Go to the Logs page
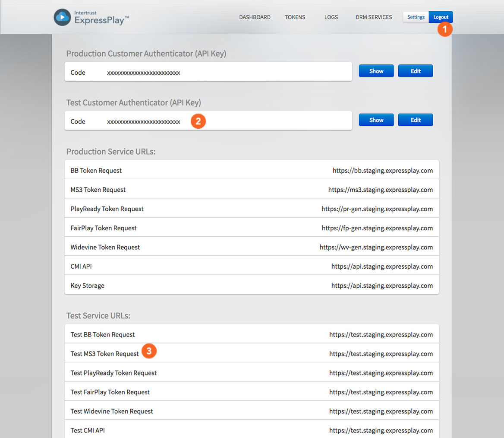 coord(331,17)
